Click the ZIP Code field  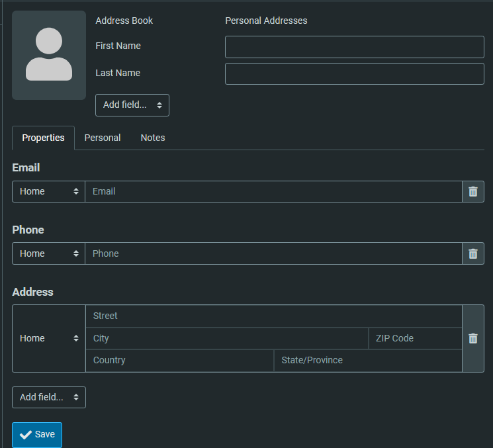[x=414, y=338]
